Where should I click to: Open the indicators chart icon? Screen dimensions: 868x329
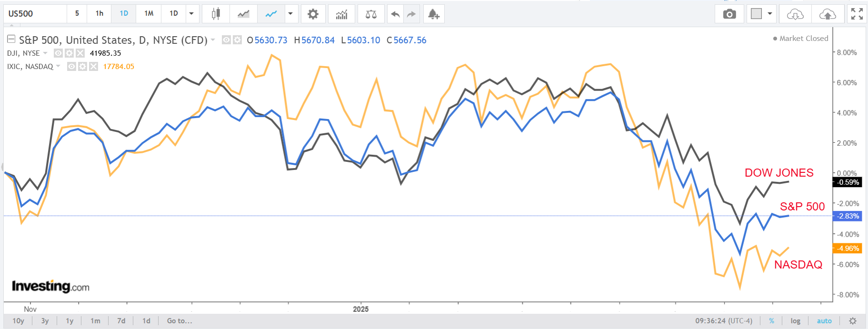tap(341, 14)
